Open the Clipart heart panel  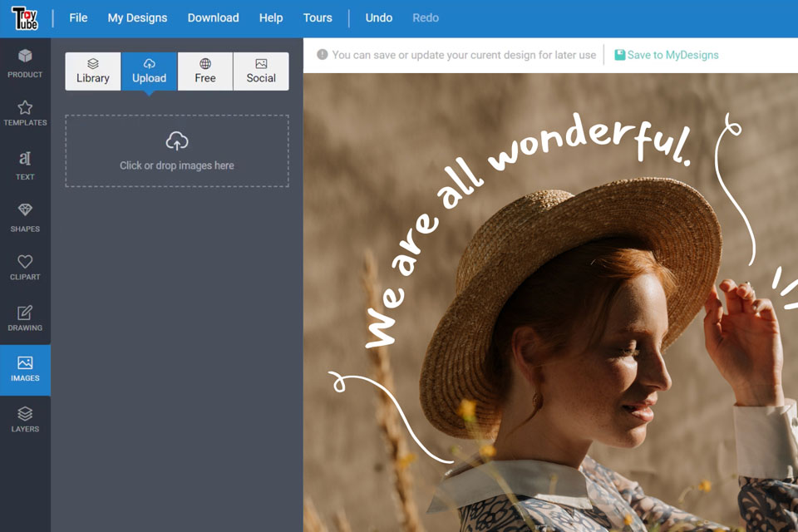click(x=25, y=268)
